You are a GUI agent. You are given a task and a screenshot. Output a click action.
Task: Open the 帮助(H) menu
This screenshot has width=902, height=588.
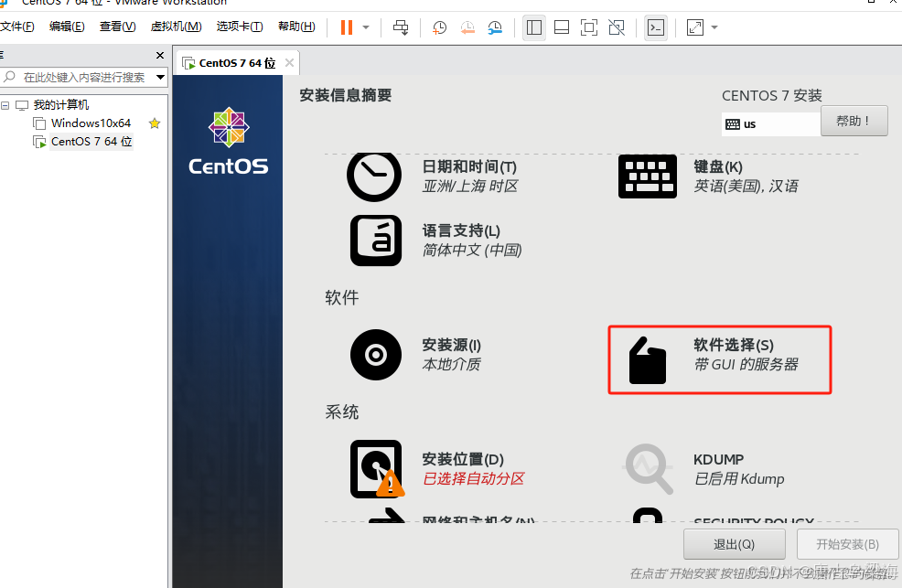tap(296, 27)
